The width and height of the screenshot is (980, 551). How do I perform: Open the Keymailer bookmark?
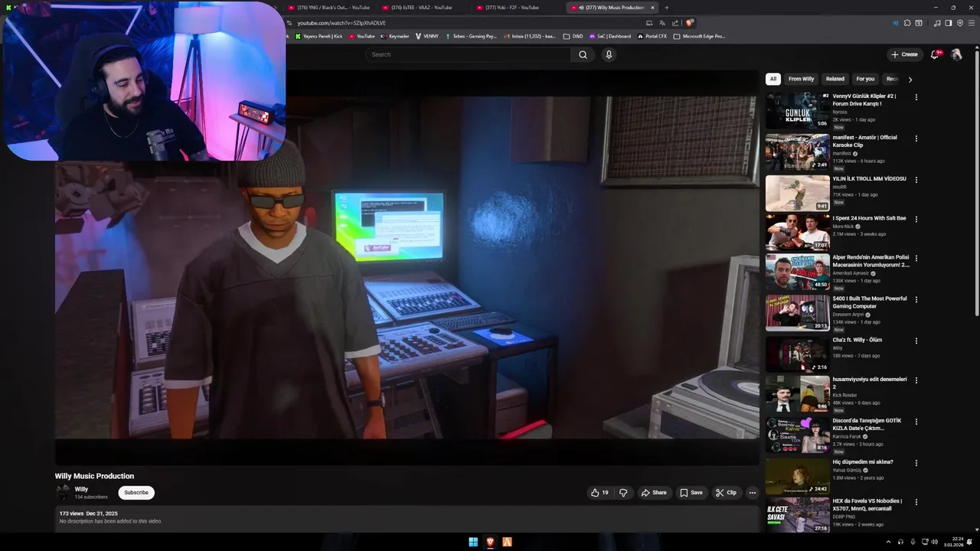pos(395,36)
